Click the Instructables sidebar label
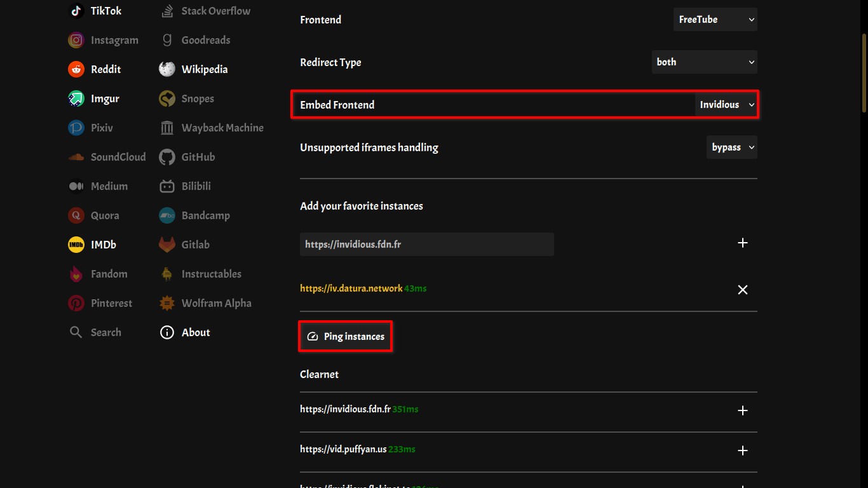The height and width of the screenshot is (488, 868). (x=212, y=274)
